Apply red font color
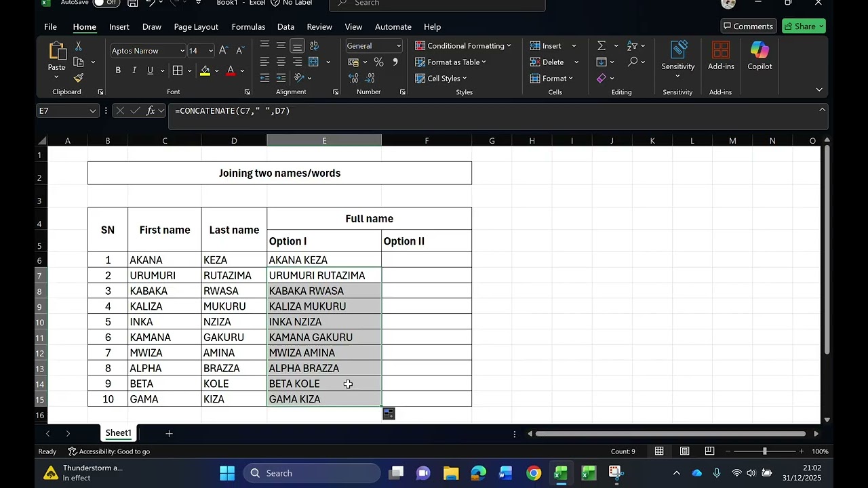868x488 pixels. 231,70
